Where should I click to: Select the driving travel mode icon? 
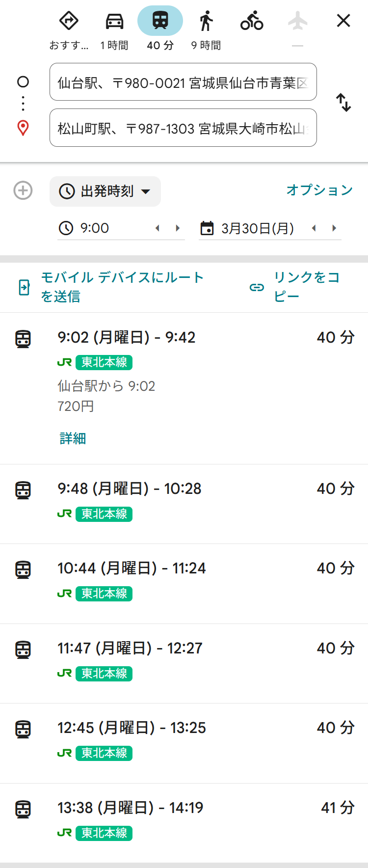(114, 22)
